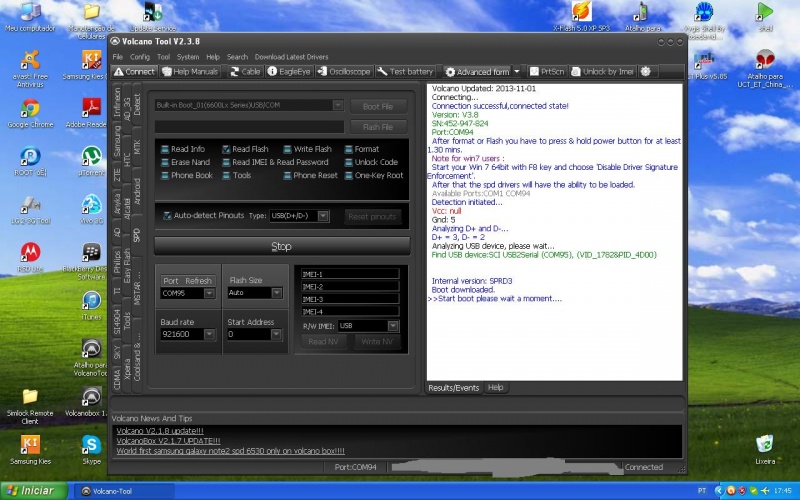Open Help Manuals from the toolbar

(x=190, y=72)
